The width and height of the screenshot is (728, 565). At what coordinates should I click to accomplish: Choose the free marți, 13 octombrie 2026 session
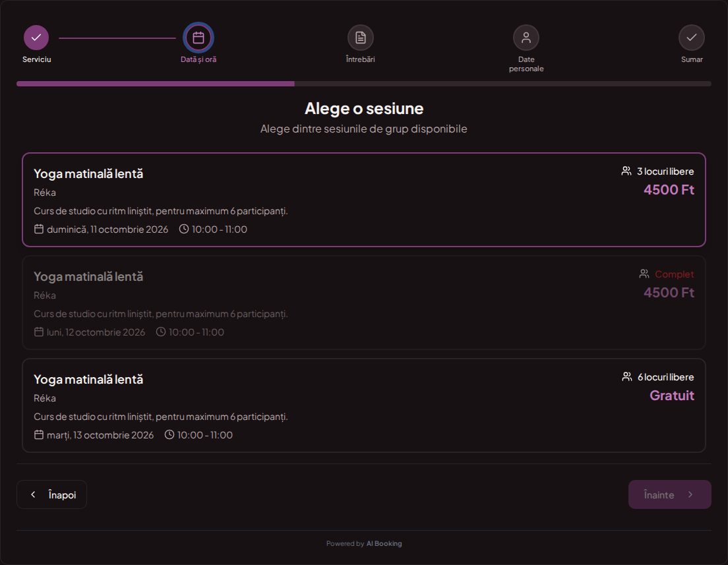364,405
